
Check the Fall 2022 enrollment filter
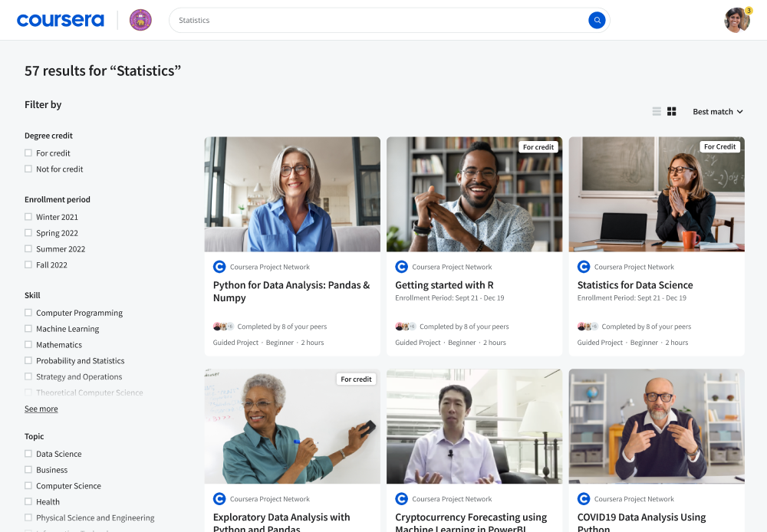click(x=28, y=264)
